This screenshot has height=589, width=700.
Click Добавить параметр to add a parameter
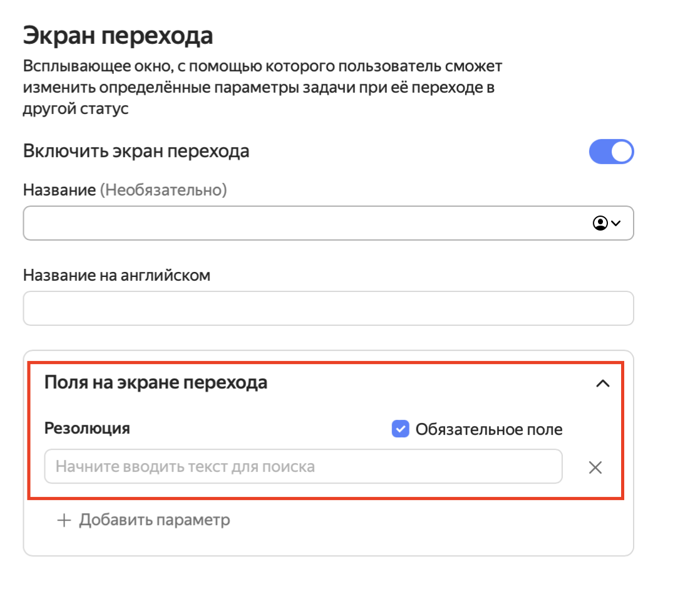coord(153,519)
